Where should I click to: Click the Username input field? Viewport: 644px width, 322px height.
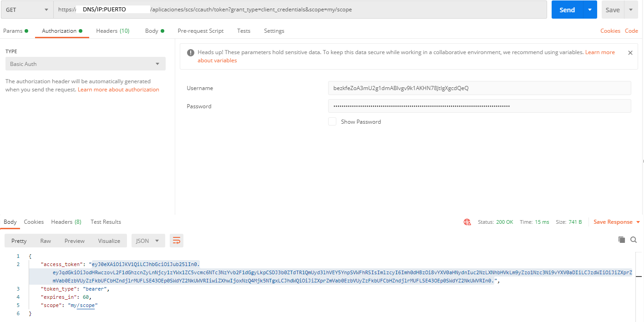(479, 88)
